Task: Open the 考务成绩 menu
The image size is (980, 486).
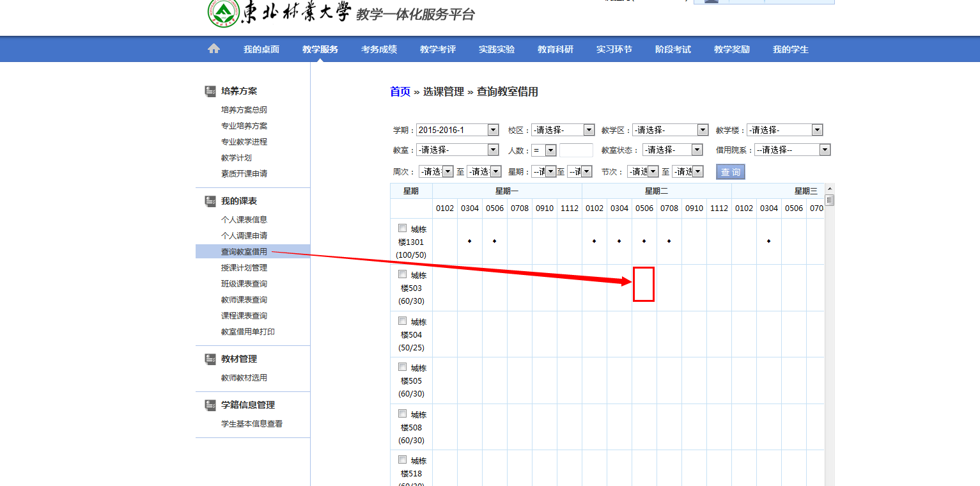Action: pos(379,49)
